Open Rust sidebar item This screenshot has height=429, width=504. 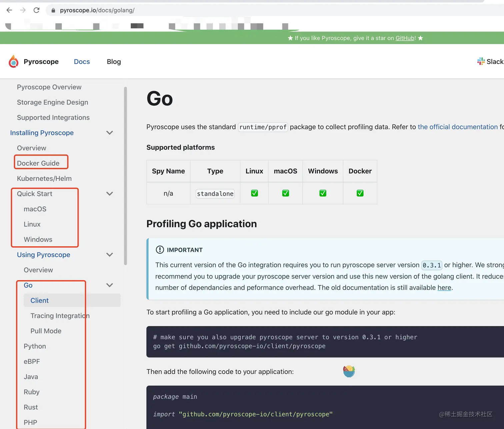pyautogui.click(x=31, y=407)
